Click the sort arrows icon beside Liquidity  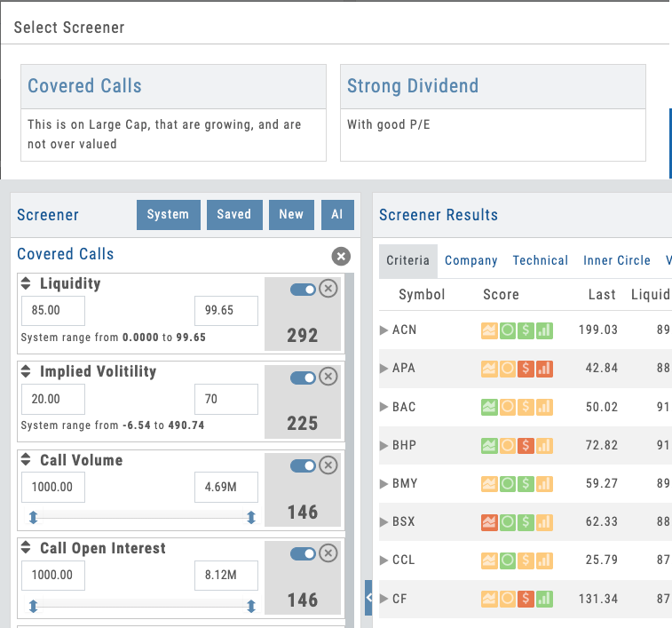pos(25,284)
